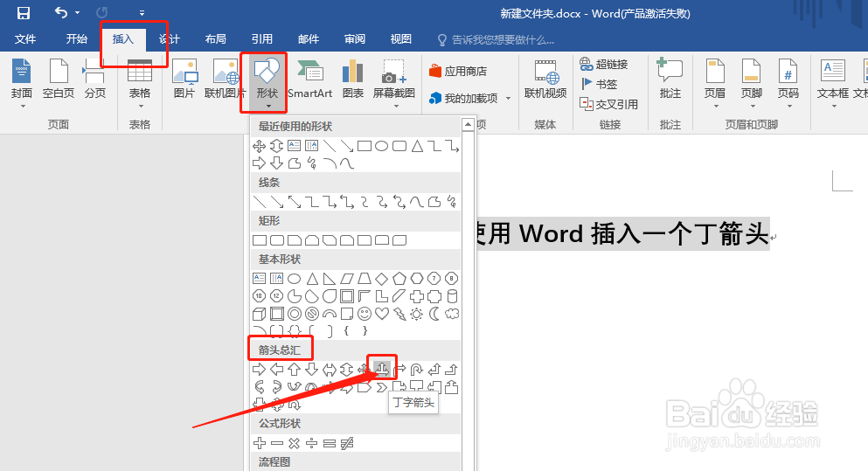
Task: Pick the chevron arrow shape
Action: 382,387
